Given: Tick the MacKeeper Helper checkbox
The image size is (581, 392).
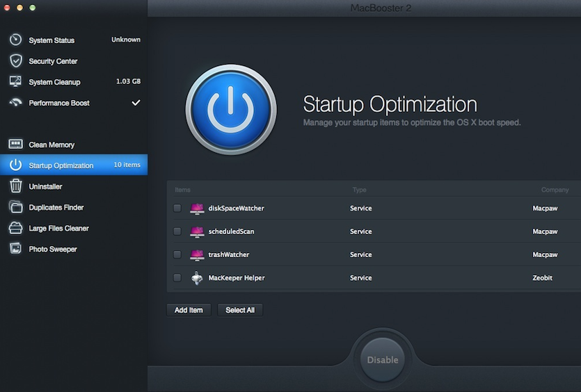Looking at the screenshot, I should tap(177, 277).
